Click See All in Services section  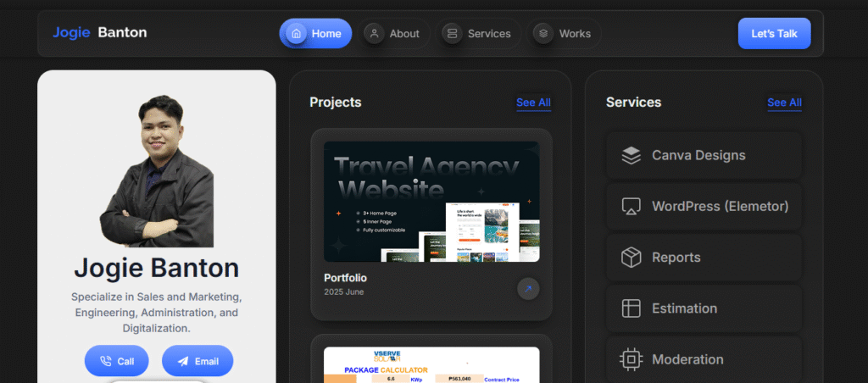[784, 103]
